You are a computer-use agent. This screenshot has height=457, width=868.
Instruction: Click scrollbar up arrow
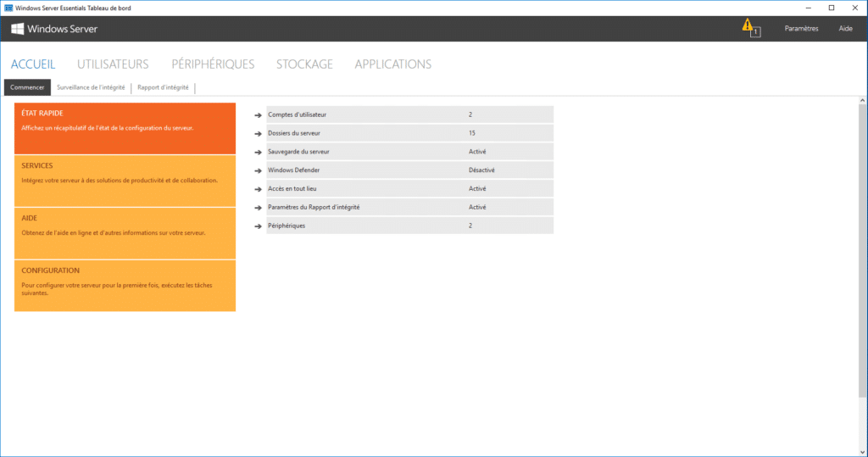[862, 100]
